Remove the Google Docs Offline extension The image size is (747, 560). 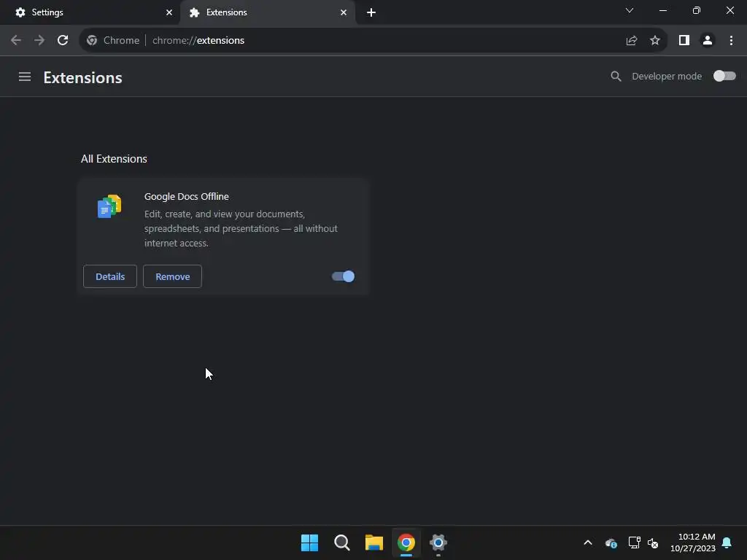click(172, 276)
